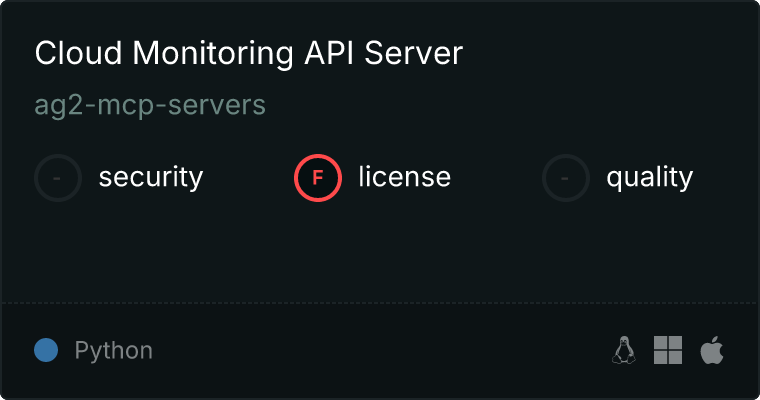Click the Python language label
This screenshot has width=760, height=400.
click(113, 351)
